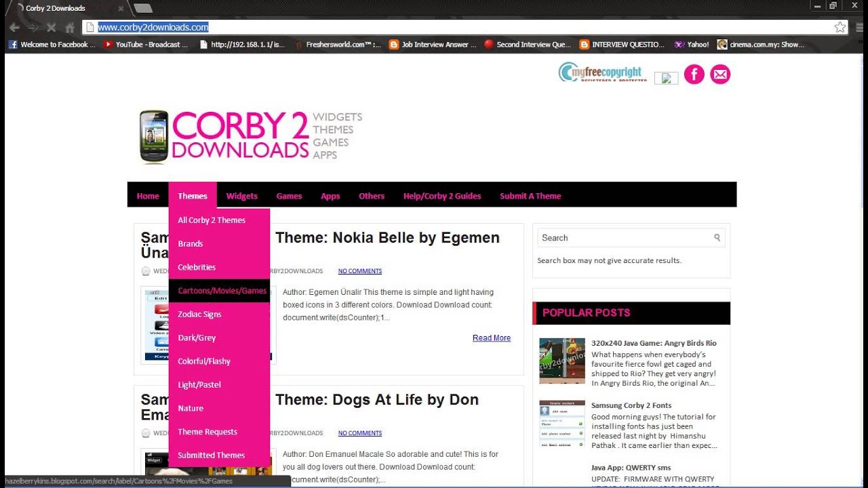
Task: Open Help/Corby 2 Guides menu
Action: [442, 196]
